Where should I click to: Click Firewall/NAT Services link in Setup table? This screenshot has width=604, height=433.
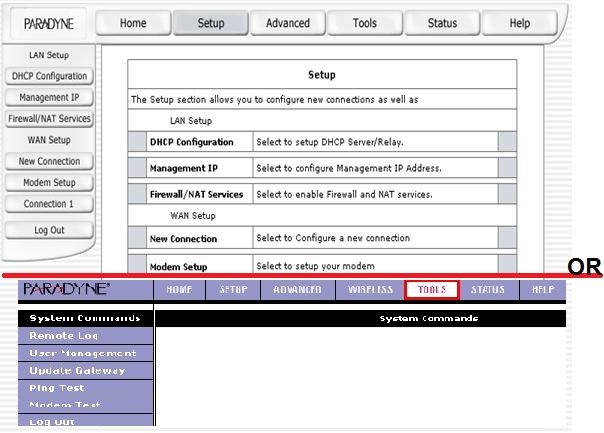tap(196, 195)
